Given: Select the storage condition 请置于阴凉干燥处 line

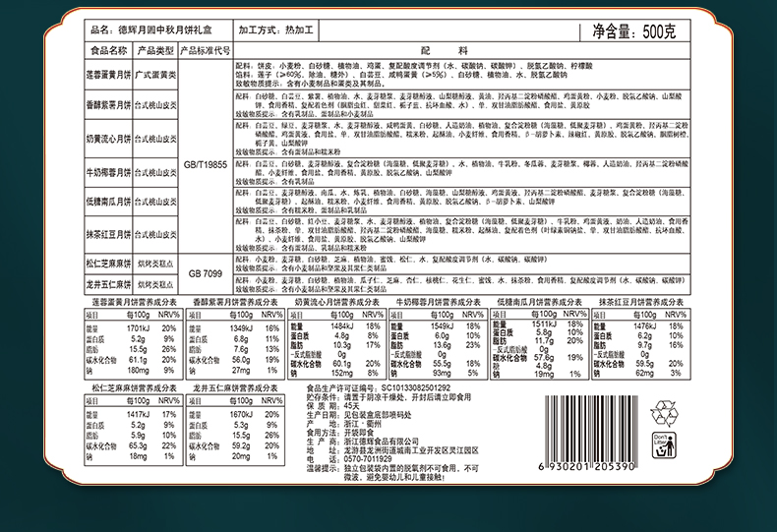Looking at the screenshot, I should [407, 397].
